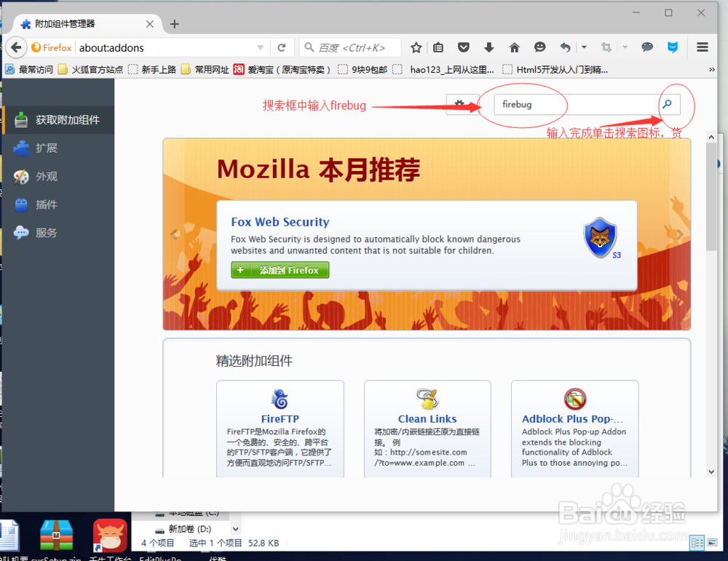
Task: Open the 爱淘宝 bookmark
Action: click(x=282, y=70)
